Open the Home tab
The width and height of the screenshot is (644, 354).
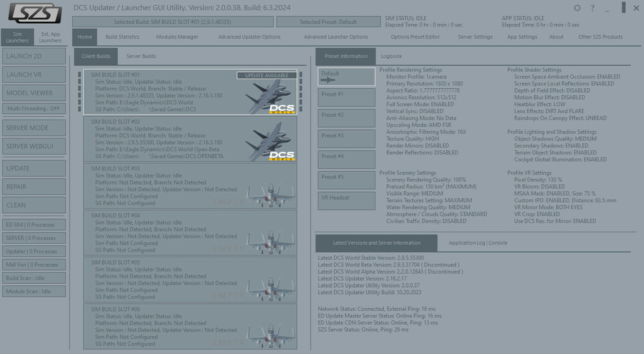(84, 37)
